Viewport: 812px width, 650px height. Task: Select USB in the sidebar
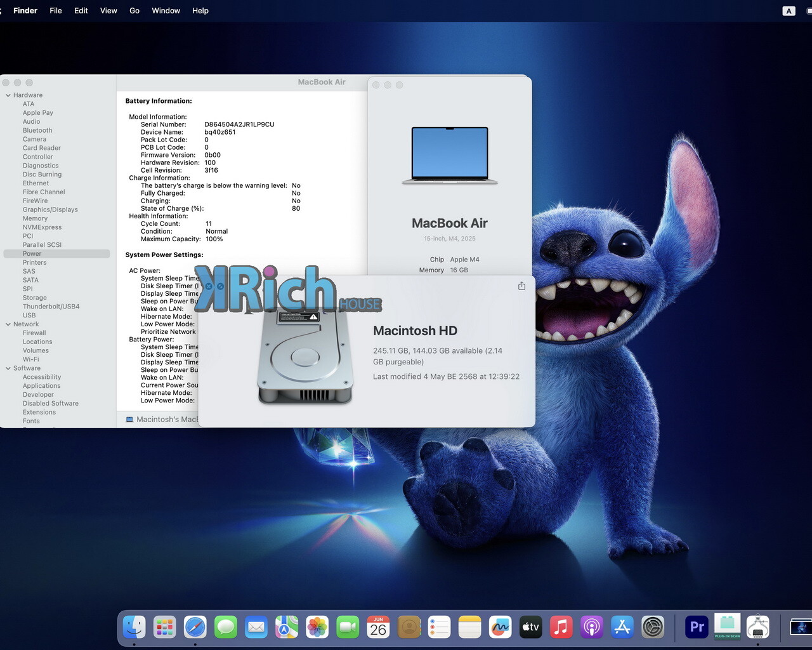click(x=29, y=315)
